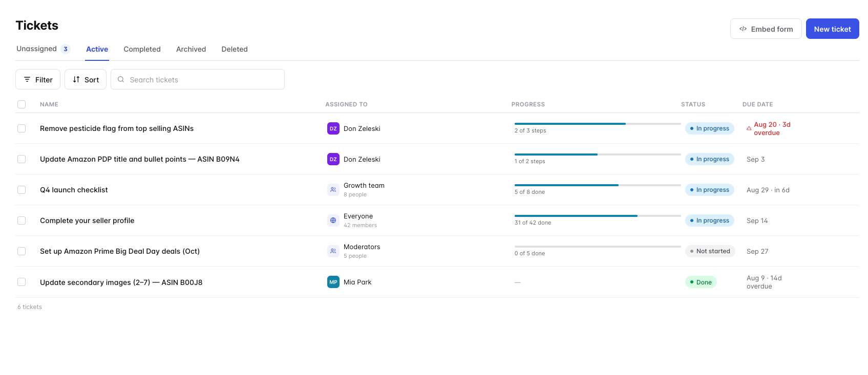Check the Remove pesticide flag ticket
The height and width of the screenshot is (375, 868).
point(22,128)
